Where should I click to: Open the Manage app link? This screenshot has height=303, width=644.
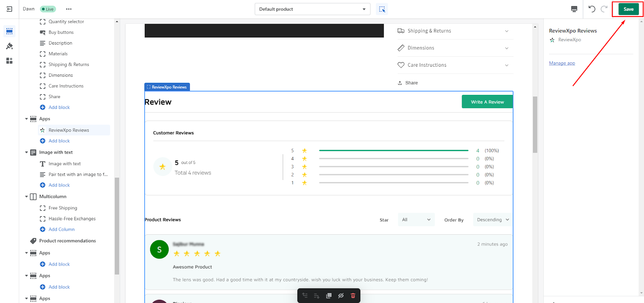click(562, 63)
